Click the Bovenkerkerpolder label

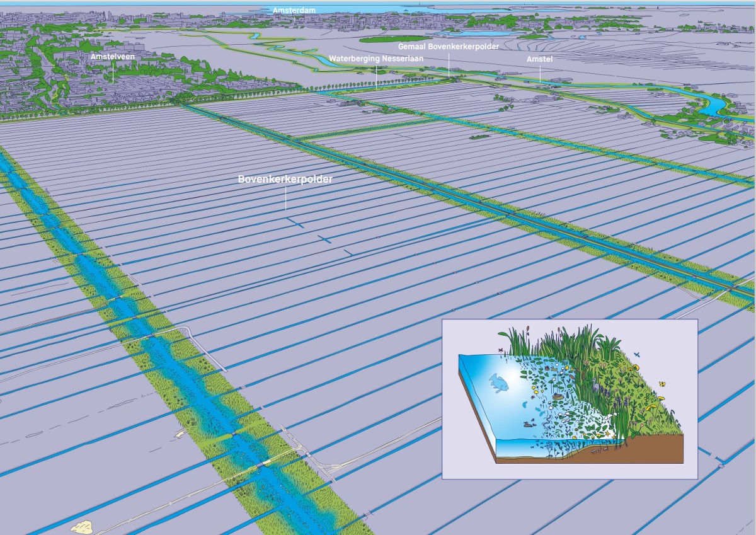pyautogui.click(x=285, y=180)
